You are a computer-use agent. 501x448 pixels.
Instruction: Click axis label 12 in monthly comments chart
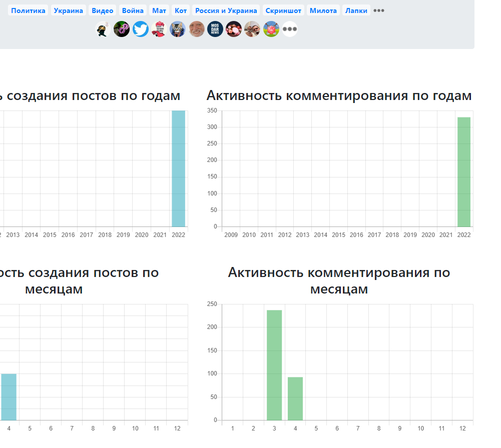(x=462, y=428)
